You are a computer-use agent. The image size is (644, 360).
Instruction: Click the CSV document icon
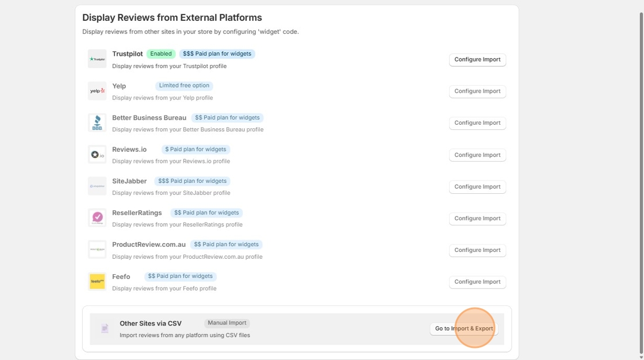(105, 328)
